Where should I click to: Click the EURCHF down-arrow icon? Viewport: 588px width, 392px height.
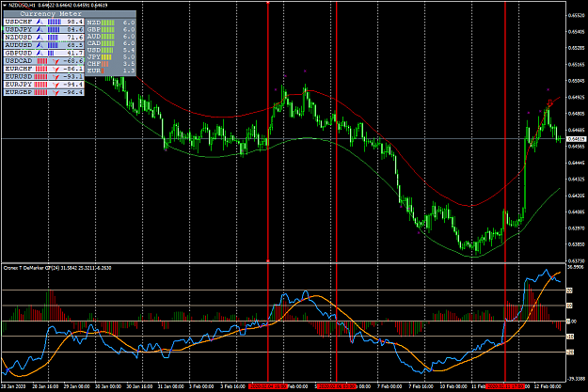(56, 69)
